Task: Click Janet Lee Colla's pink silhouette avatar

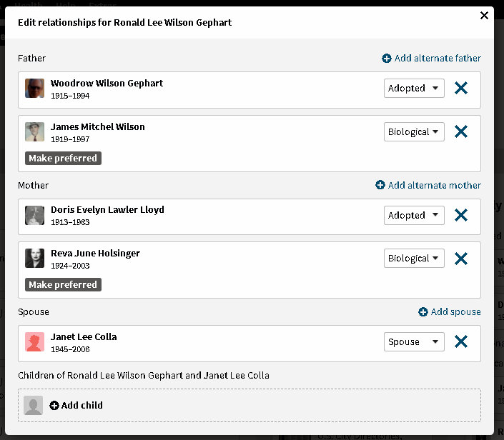Action: point(34,342)
